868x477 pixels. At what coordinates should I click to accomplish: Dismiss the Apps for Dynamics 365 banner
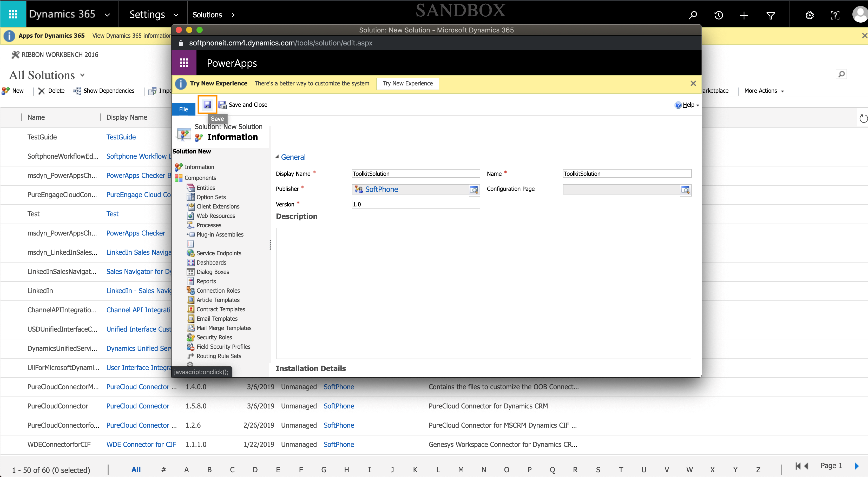click(864, 35)
